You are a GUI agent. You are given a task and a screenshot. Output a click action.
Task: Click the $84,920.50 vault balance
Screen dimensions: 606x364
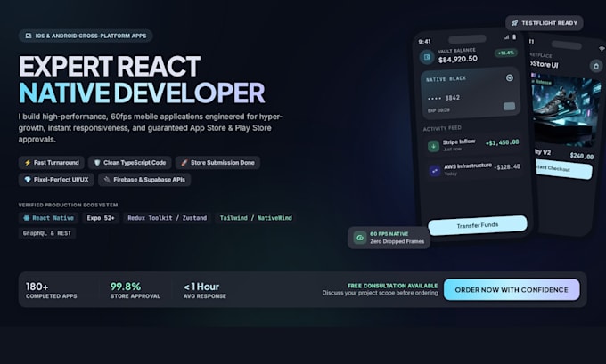pyautogui.click(x=457, y=59)
